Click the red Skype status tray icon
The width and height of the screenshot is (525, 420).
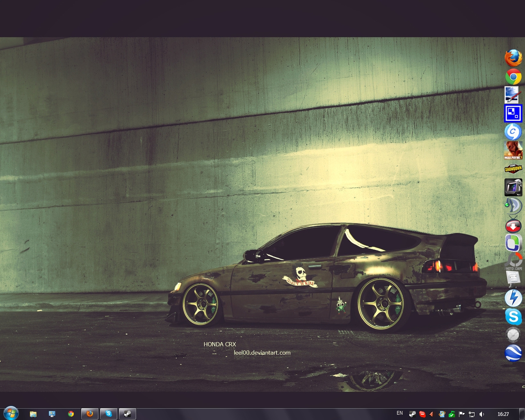tap(422, 414)
